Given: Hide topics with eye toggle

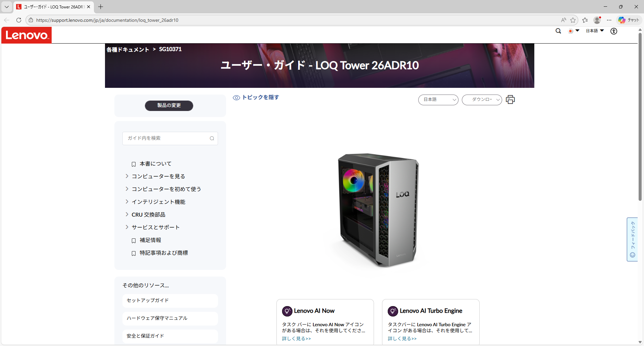Looking at the screenshot, I should point(256,98).
